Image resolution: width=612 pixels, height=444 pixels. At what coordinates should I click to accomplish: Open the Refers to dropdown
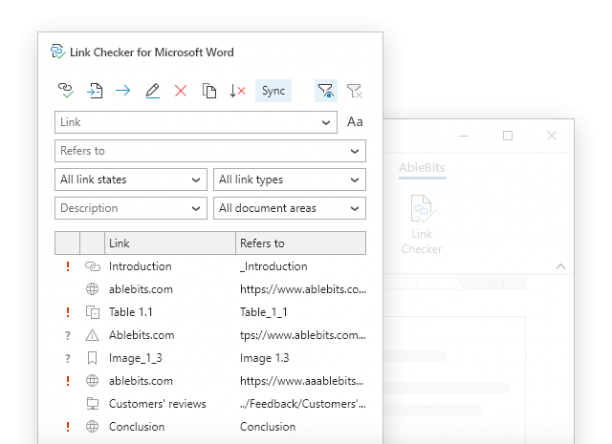(x=210, y=151)
